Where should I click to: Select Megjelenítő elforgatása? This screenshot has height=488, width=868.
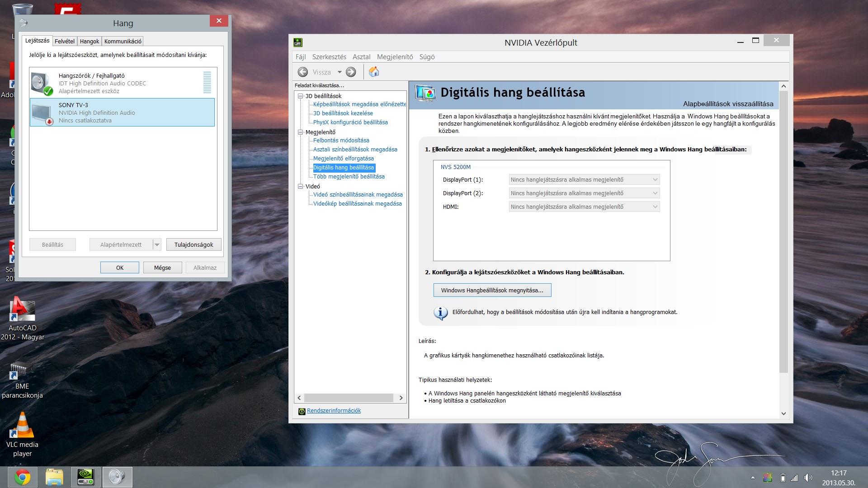[344, 158]
